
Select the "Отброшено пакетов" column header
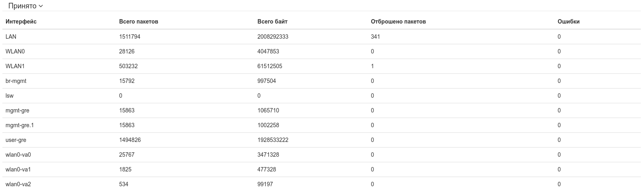point(398,22)
